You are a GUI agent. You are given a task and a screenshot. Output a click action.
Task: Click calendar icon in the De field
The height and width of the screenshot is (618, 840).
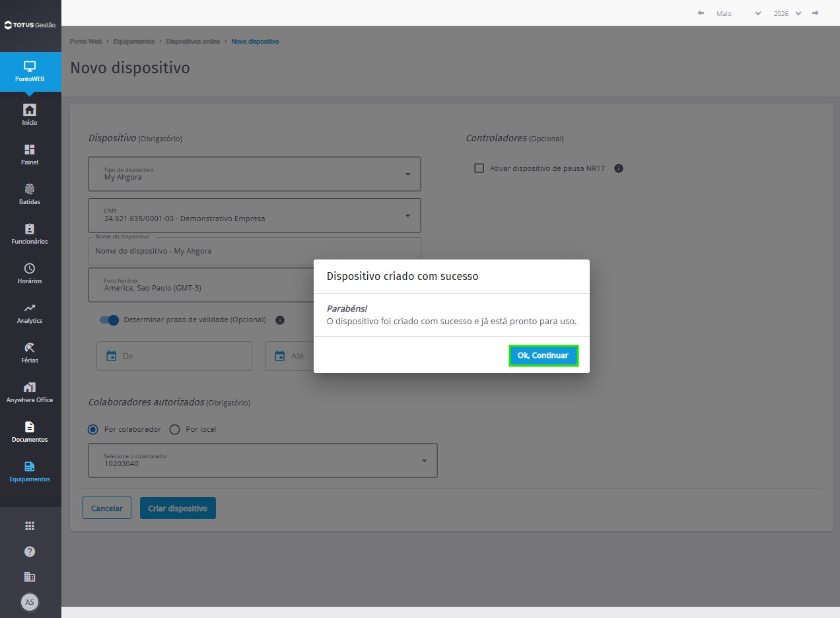(x=111, y=356)
